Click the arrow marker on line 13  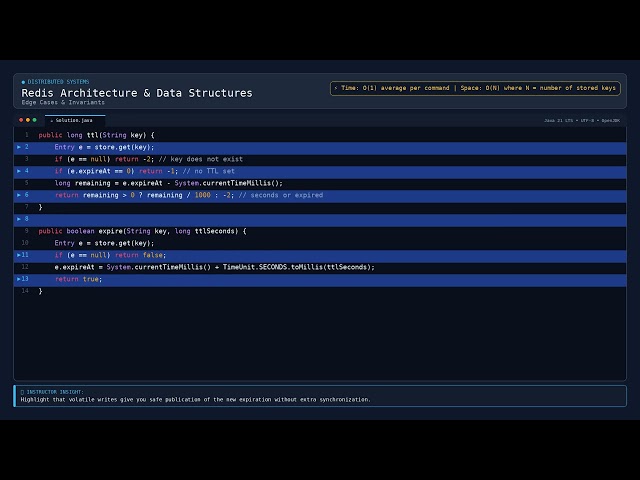[x=19, y=279]
